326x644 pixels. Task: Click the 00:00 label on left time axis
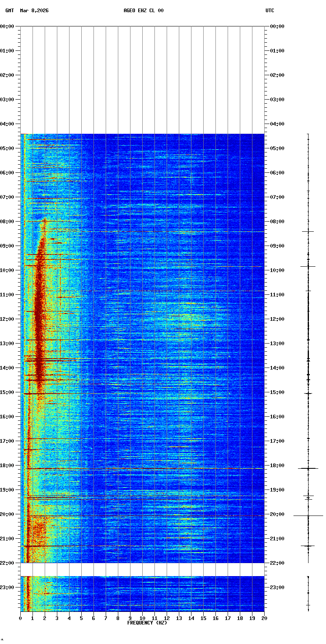7,26
